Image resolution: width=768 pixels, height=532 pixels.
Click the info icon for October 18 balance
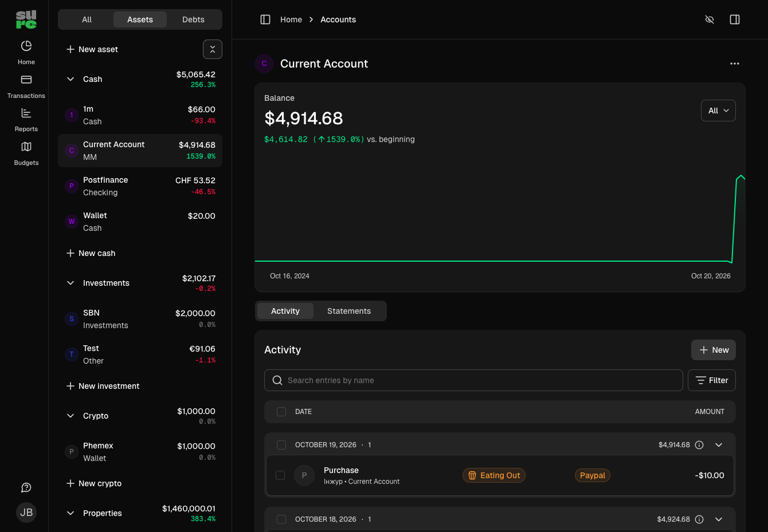[x=699, y=519]
